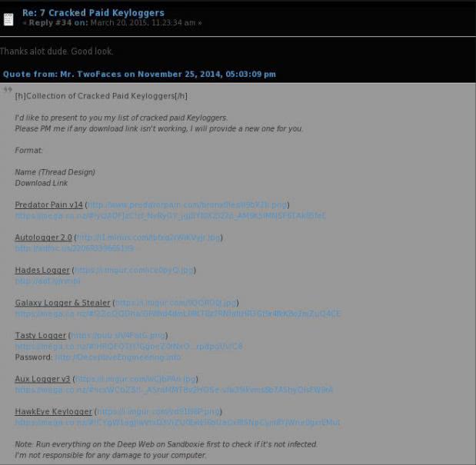Open the Hades Logger short download link
Screen dimensions: 476x465
tap(48, 281)
